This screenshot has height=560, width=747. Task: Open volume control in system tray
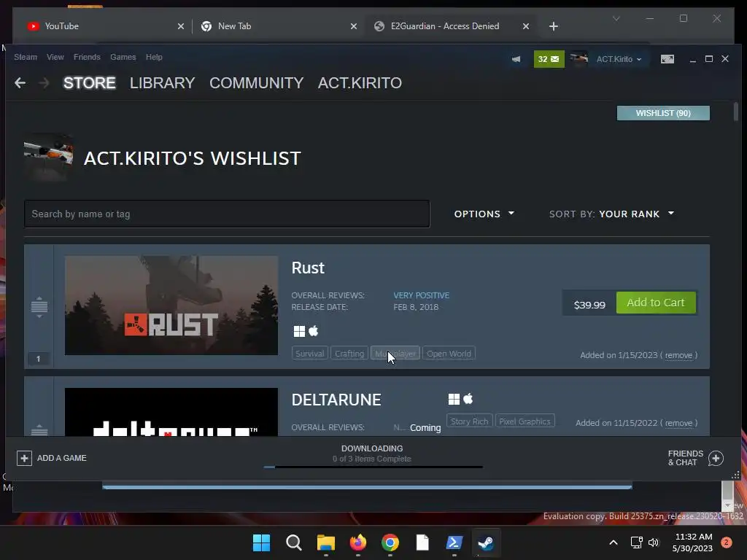coord(654,542)
